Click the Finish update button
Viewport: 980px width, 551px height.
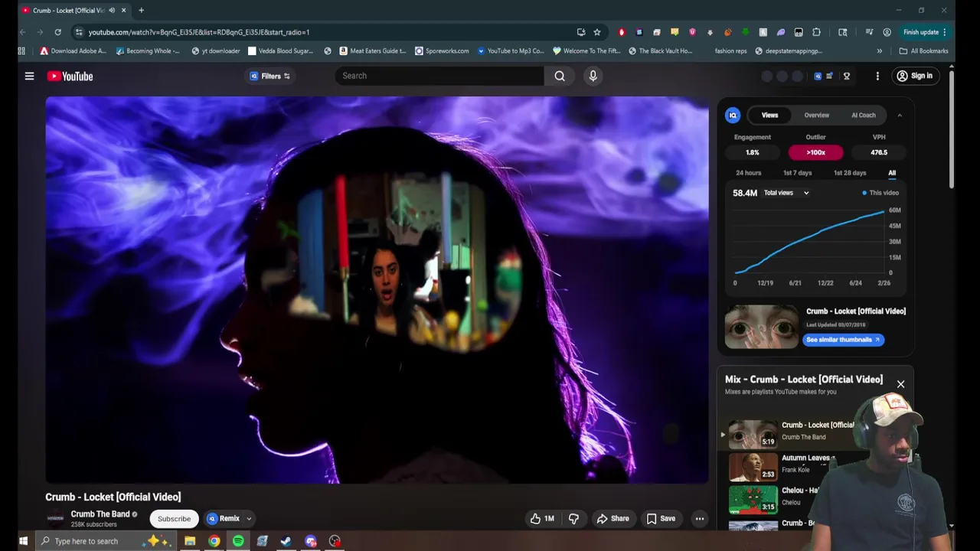(x=926, y=32)
